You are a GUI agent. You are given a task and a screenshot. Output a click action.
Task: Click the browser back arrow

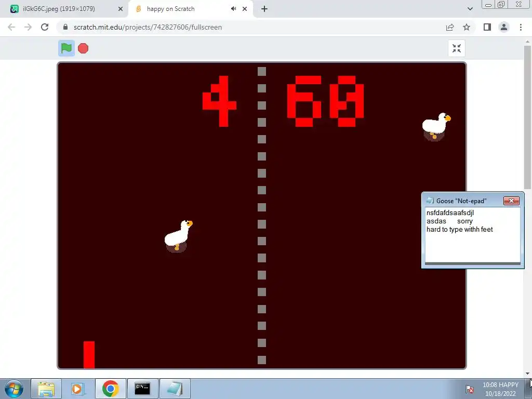click(11, 27)
